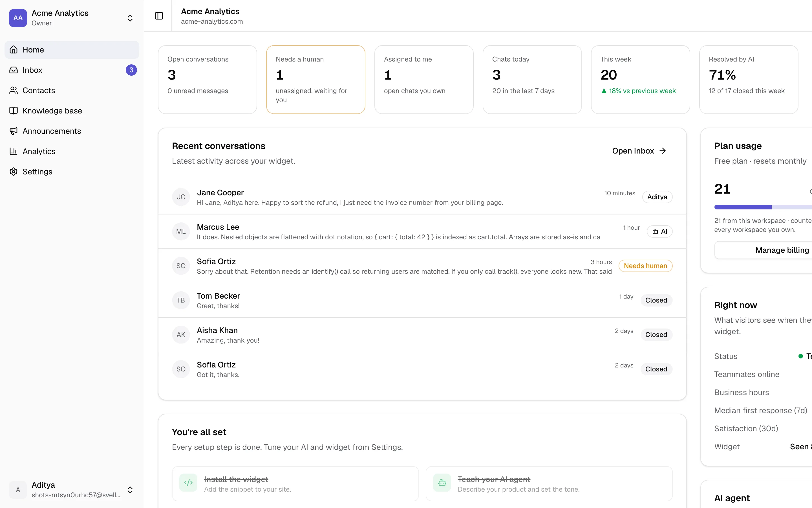812x508 pixels.
Task: Click the Plan usage progress bar
Action: point(763,207)
